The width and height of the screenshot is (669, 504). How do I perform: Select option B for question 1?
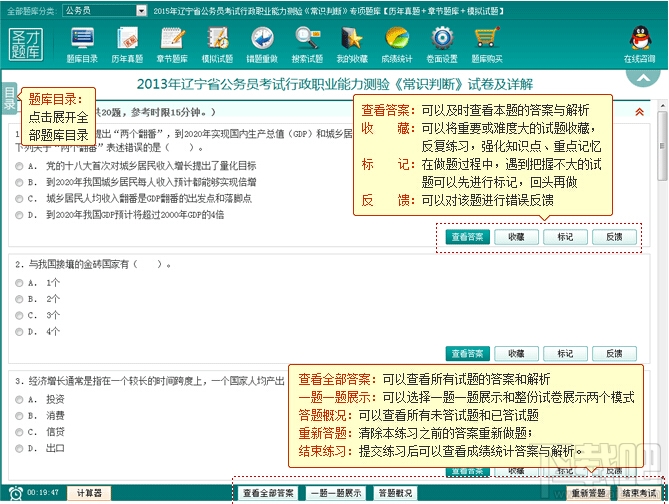[19, 183]
